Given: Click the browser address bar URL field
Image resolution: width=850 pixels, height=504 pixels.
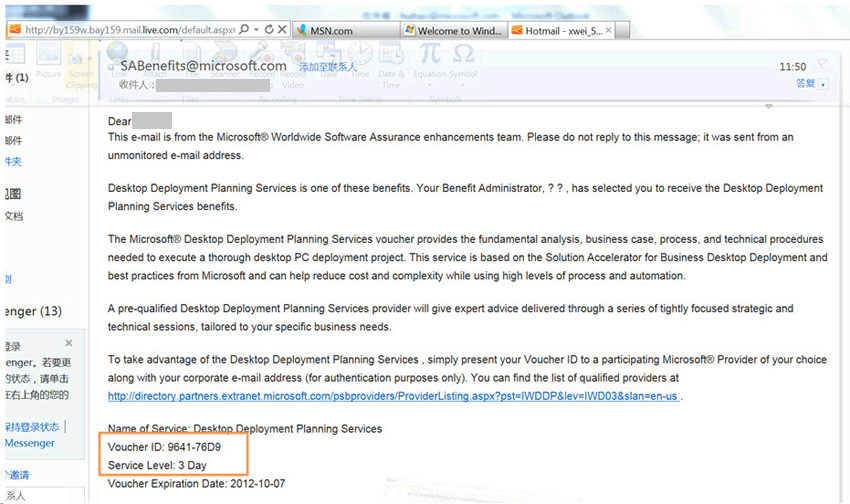Looking at the screenshot, I should [x=129, y=30].
